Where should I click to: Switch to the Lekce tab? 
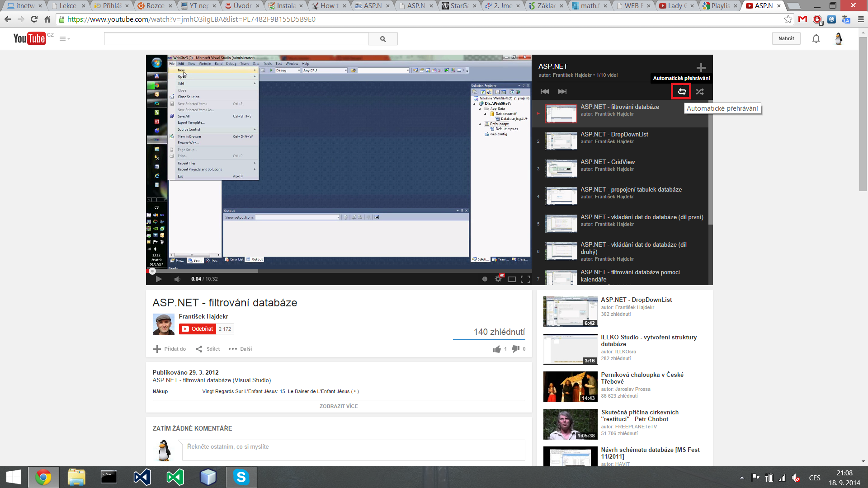[x=68, y=6]
